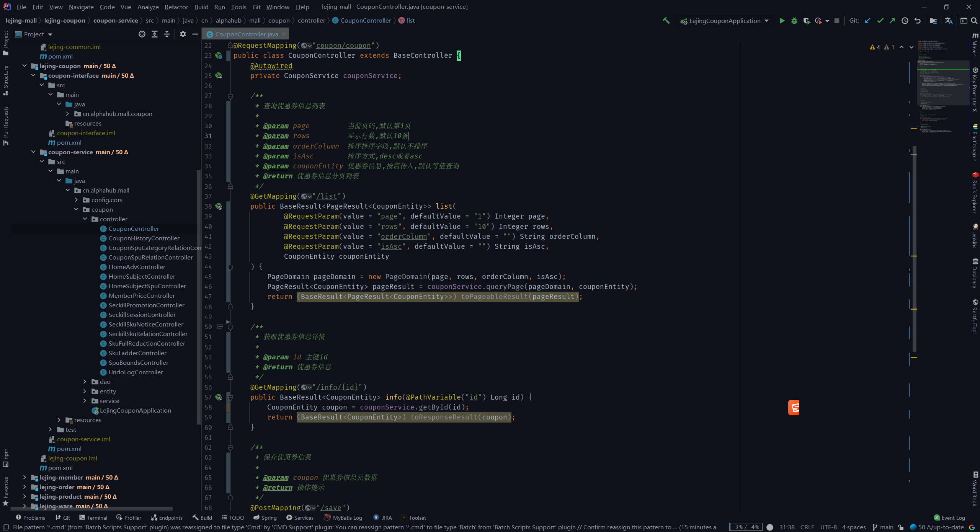Viewport: 980px width, 532px height.
Task: Open the MyBatis Log tool window
Action: [x=343, y=518]
